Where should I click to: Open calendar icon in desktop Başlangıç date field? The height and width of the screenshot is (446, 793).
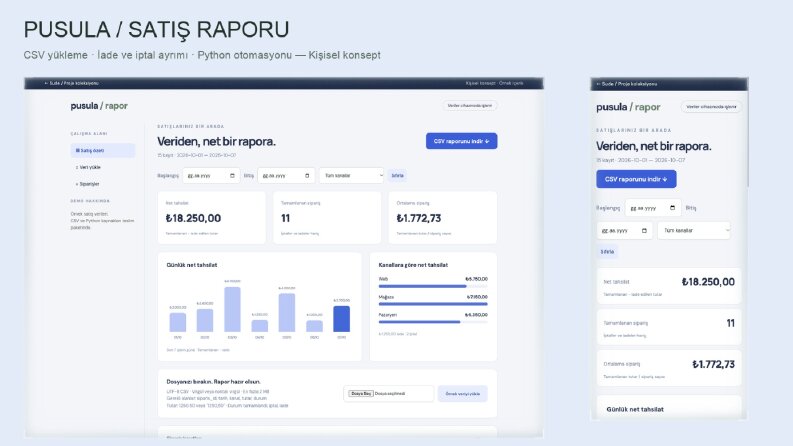pos(233,175)
